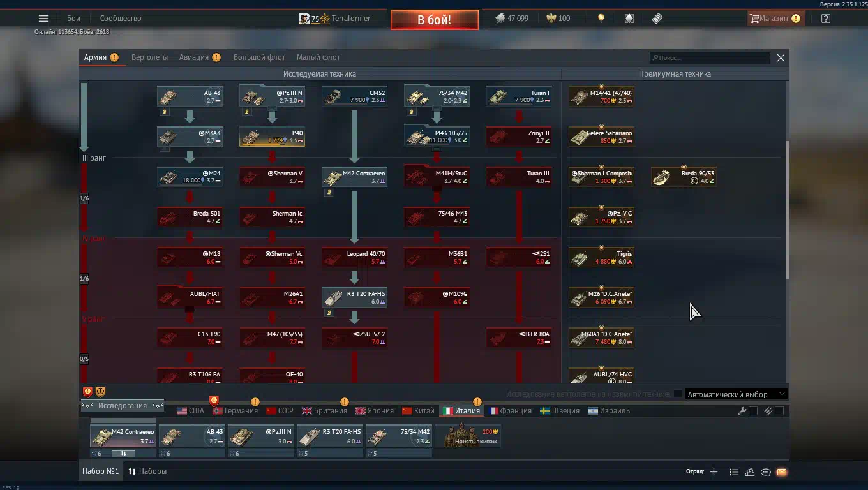Switch to the Авиация tab
868x490 pixels.
click(194, 57)
